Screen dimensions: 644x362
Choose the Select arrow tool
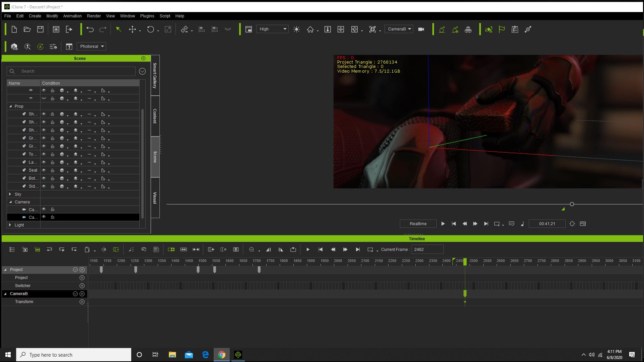point(118,29)
